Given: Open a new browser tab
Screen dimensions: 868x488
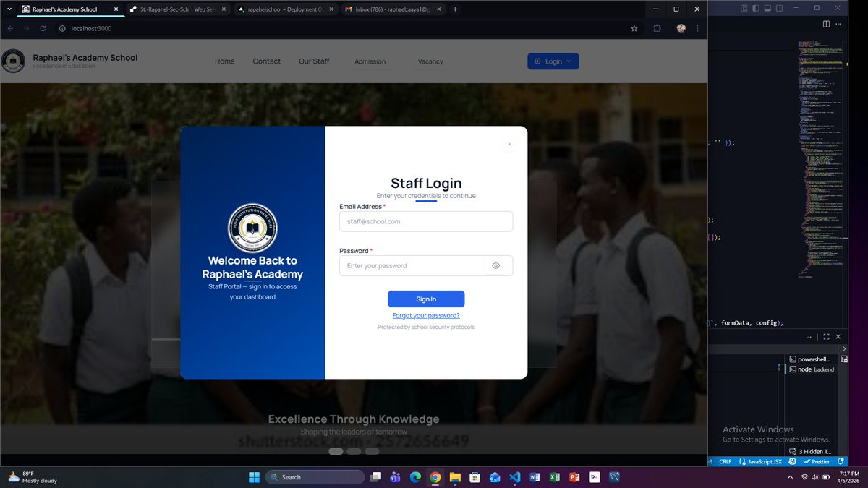Looking at the screenshot, I should click(x=455, y=9).
